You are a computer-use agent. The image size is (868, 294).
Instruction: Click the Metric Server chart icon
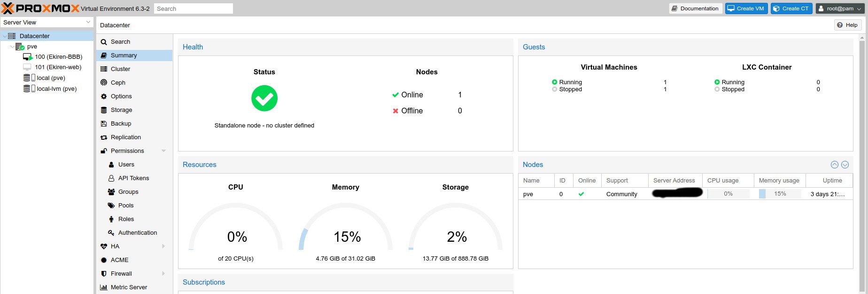pos(104,287)
